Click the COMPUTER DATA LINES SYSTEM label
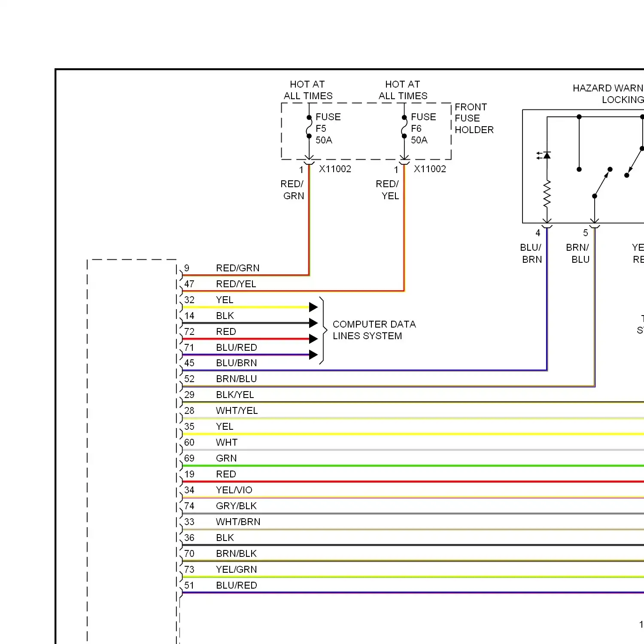Image resolution: width=644 pixels, height=644 pixels. 374,330
